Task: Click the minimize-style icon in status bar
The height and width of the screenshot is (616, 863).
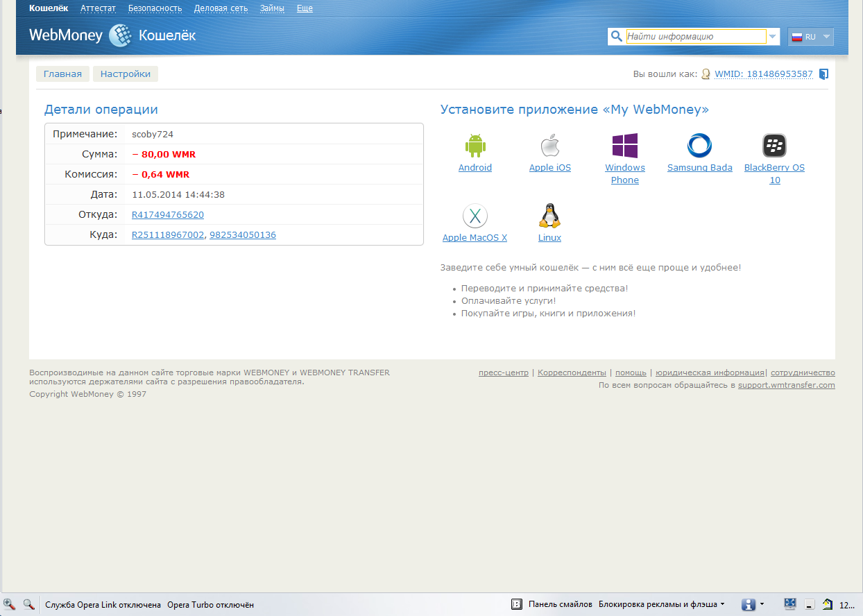Action: pyautogui.click(x=809, y=604)
